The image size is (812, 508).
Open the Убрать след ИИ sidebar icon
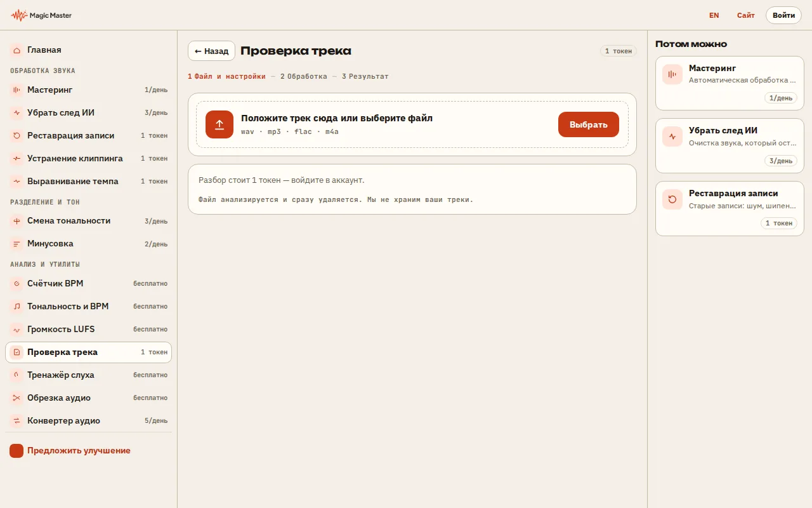click(x=16, y=113)
